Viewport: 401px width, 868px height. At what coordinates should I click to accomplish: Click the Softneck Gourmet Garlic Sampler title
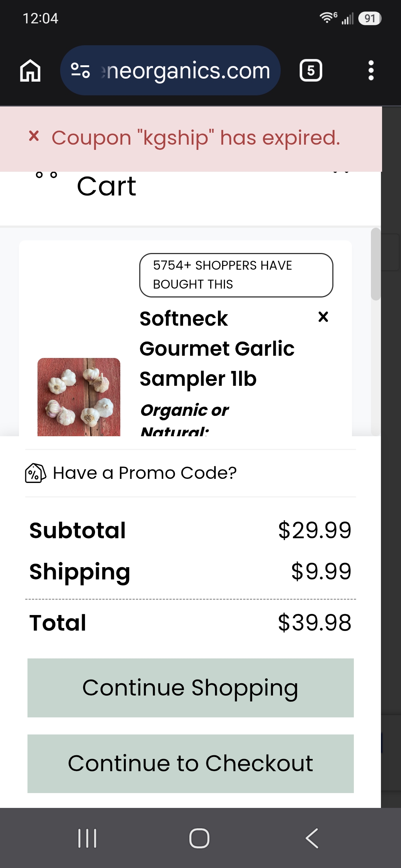point(217,349)
